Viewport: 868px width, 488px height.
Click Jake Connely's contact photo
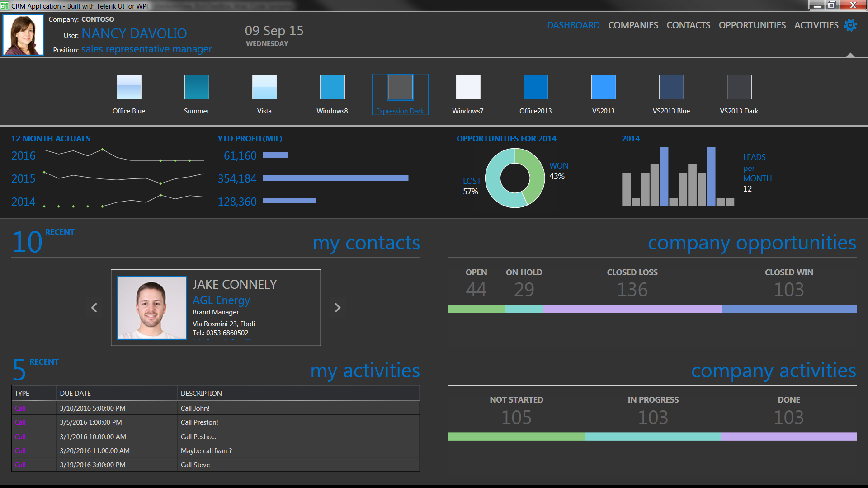pyautogui.click(x=152, y=308)
